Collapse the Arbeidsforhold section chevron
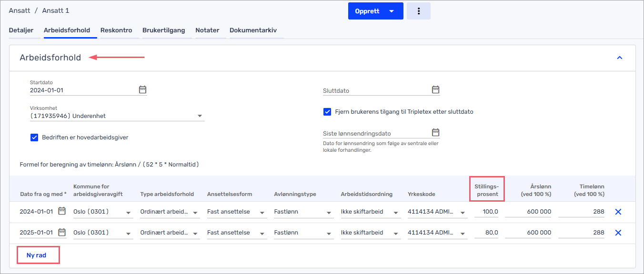Screen dimensions: 644x274 click(620, 58)
